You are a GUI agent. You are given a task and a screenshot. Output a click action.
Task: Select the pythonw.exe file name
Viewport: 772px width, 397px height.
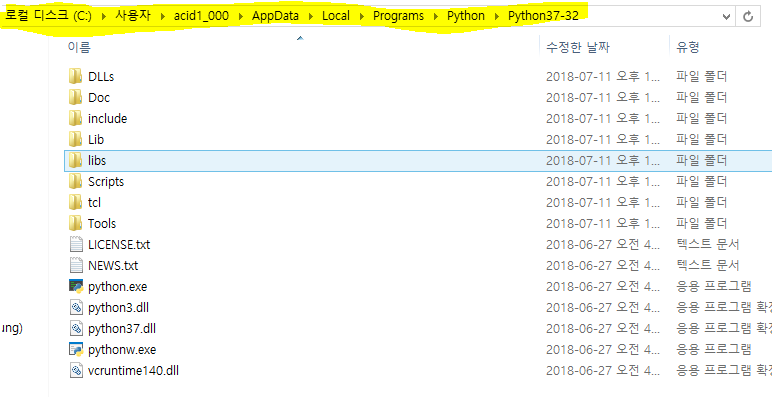(x=122, y=350)
